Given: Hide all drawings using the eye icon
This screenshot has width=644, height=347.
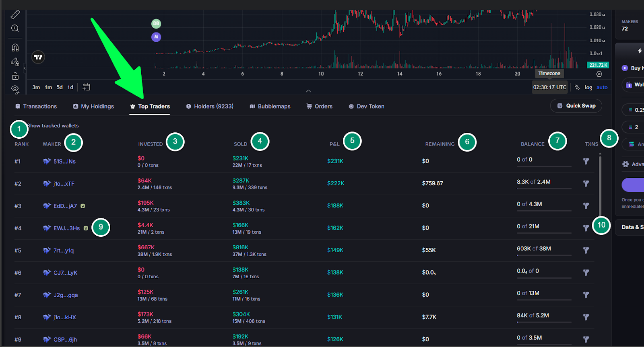Looking at the screenshot, I should coord(15,89).
